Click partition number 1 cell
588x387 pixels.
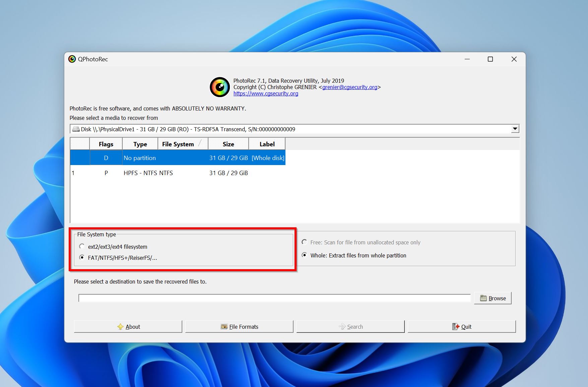[x=80, y=173]
